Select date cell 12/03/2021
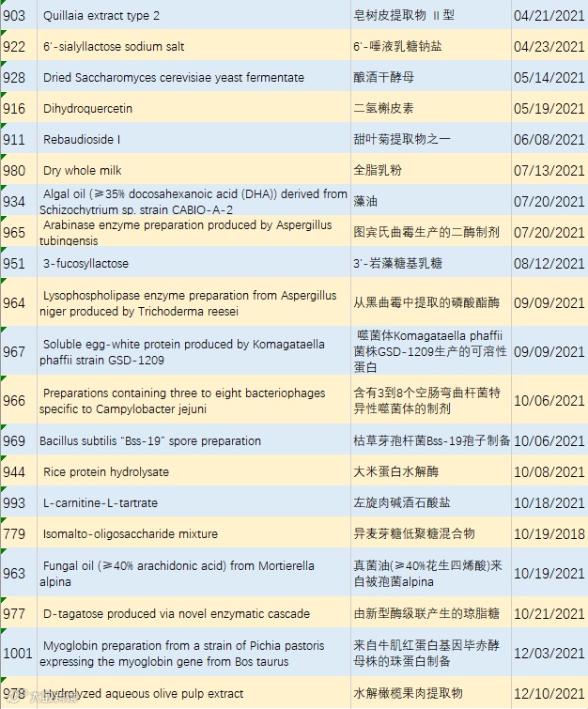 tap(549, 653)
